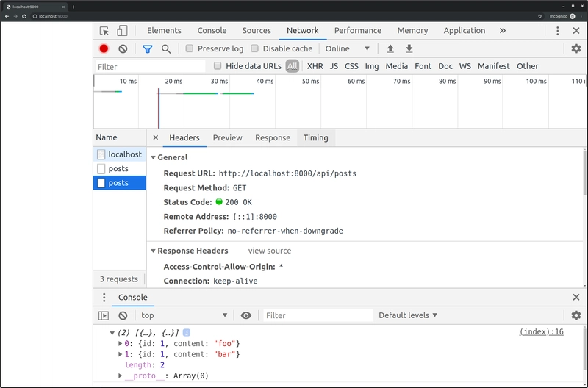Click view source for Response Headers

(x=270, y=251)
